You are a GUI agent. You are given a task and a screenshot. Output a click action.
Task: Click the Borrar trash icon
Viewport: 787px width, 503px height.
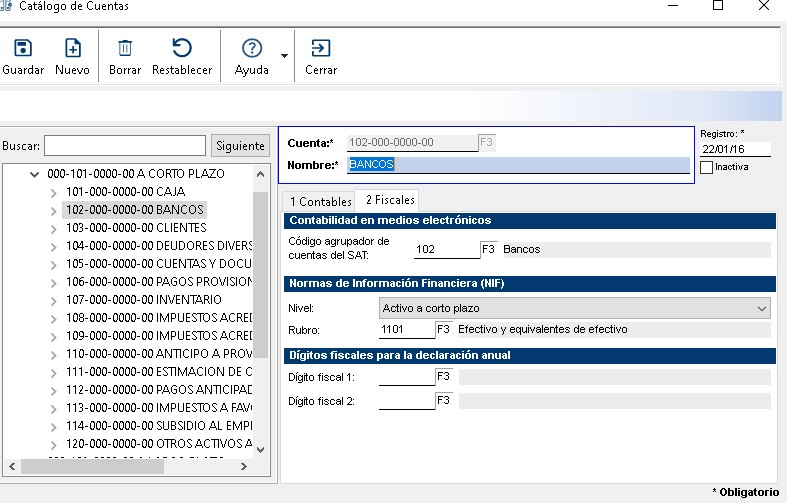(x=125, y=48)
